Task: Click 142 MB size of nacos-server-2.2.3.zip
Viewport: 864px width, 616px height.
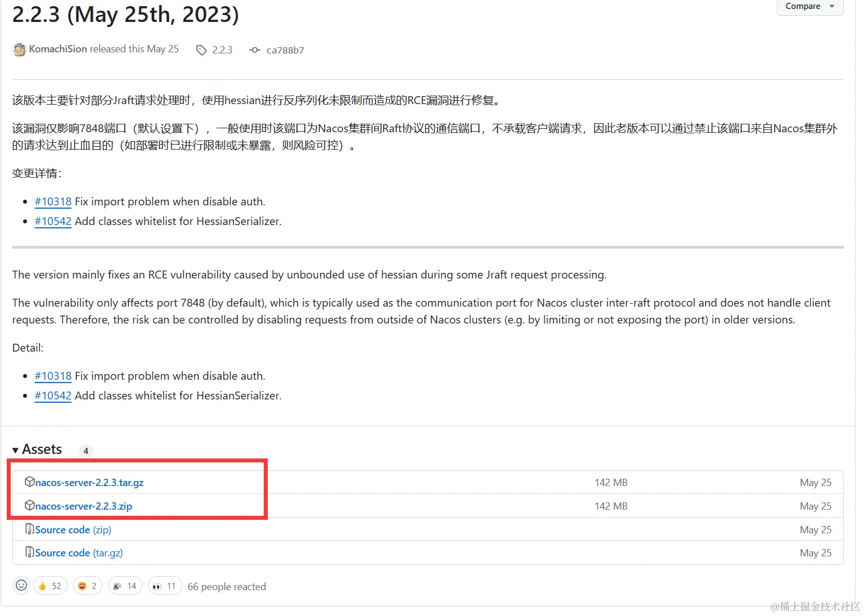Action: coord(611,506)
